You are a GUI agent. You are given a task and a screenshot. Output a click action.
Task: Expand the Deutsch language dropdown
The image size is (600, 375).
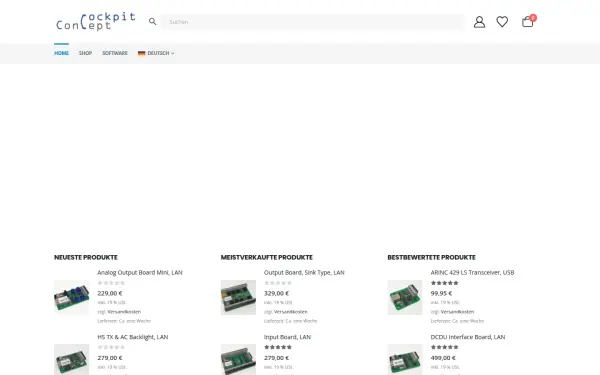(156, 53)
